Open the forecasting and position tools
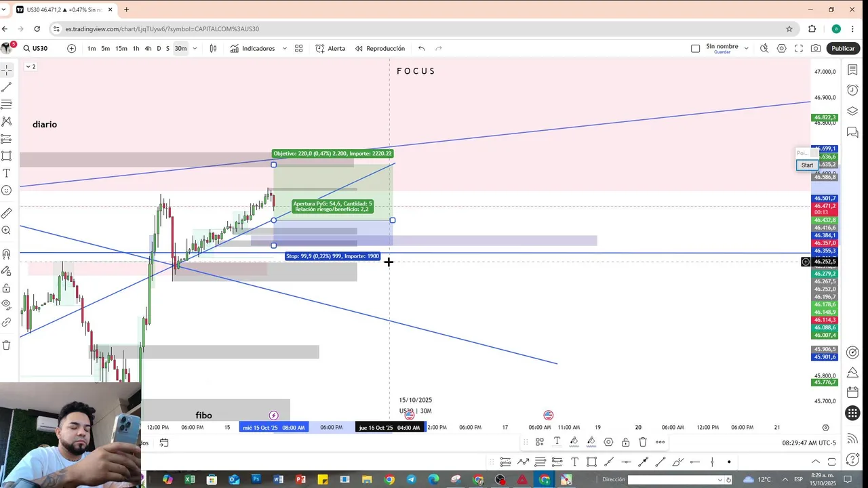 7,139
